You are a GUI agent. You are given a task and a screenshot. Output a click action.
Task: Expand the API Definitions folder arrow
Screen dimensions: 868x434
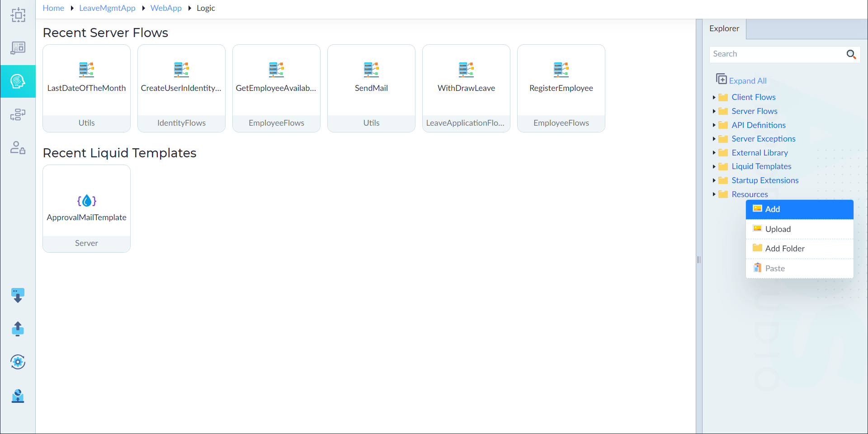(x=714, y=125)
